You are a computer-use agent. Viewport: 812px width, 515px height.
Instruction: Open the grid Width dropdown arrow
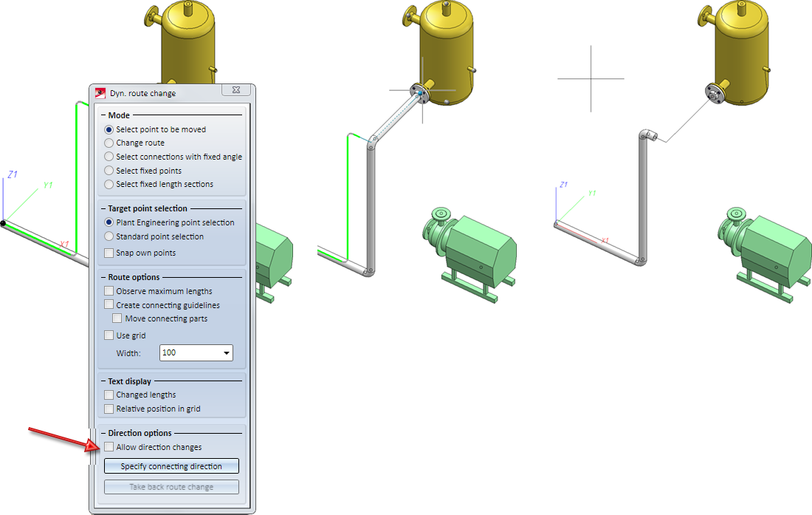[x=227, y=353]
